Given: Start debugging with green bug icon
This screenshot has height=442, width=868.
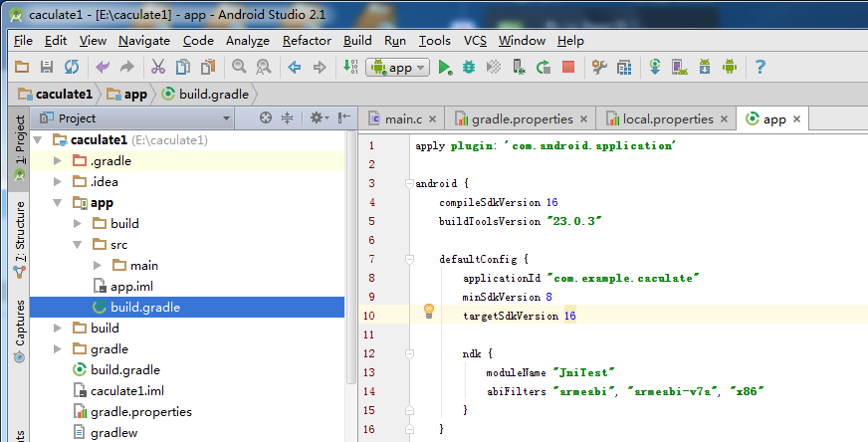Looking at the screenshot, I should pyautogui.click(x=469, y=67).
